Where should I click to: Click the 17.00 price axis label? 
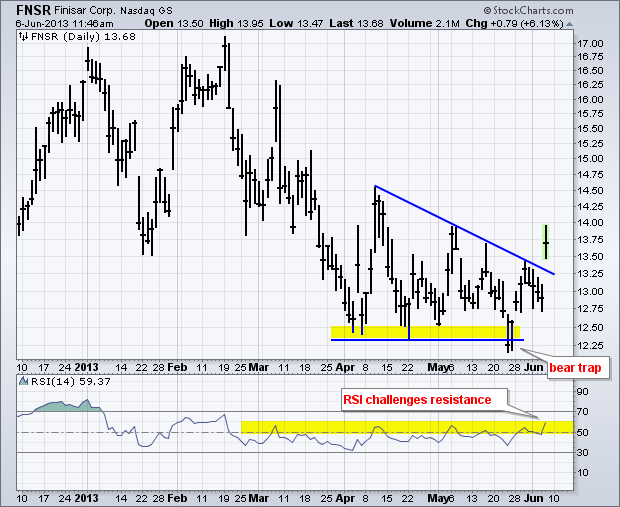590,44
